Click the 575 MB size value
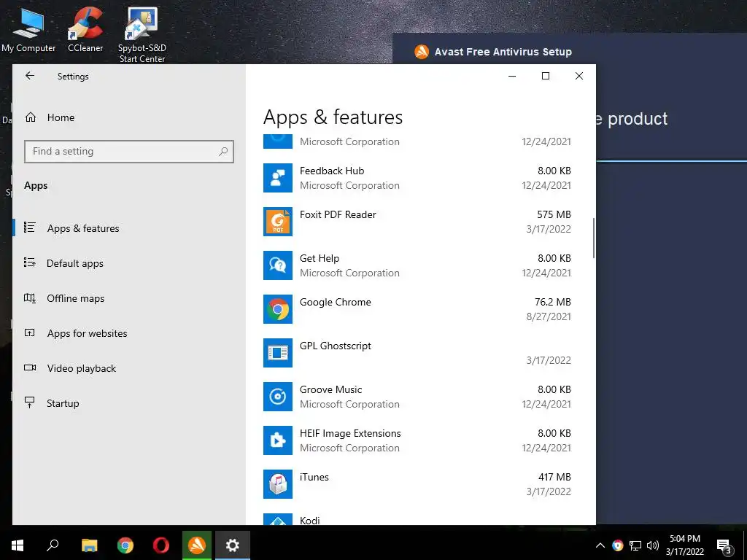 coord(554,215)
